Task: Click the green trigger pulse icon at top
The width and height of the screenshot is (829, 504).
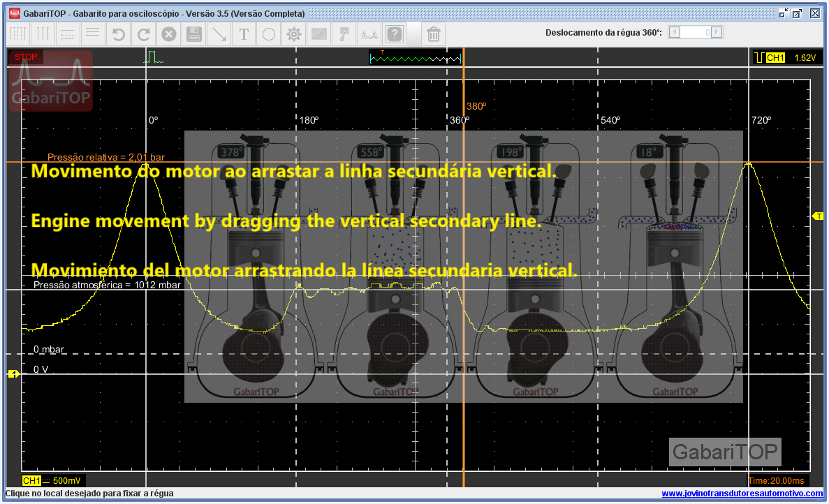Action: coord(154,57)
